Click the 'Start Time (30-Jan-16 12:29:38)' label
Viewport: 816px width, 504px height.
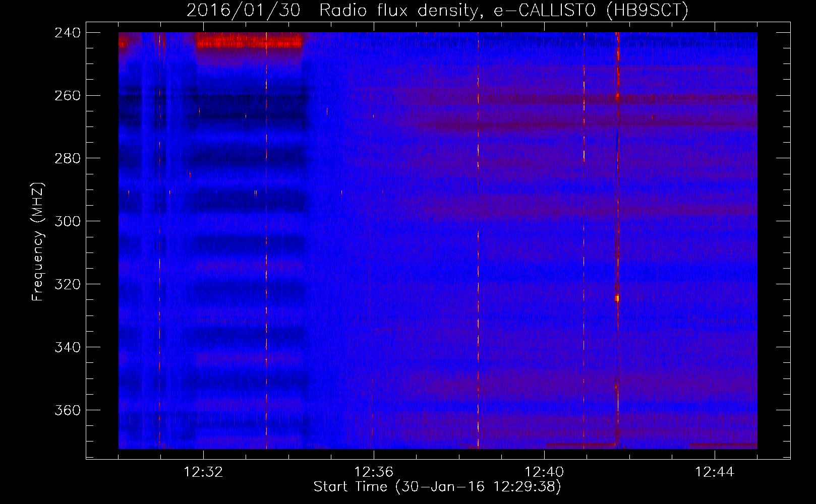pos(437,487)
